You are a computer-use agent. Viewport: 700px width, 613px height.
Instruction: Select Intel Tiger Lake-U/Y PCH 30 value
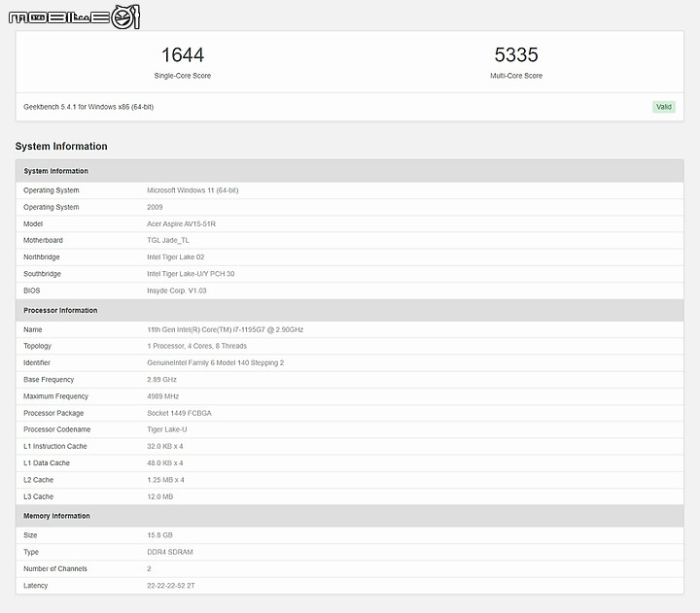[x=191, y=274]
